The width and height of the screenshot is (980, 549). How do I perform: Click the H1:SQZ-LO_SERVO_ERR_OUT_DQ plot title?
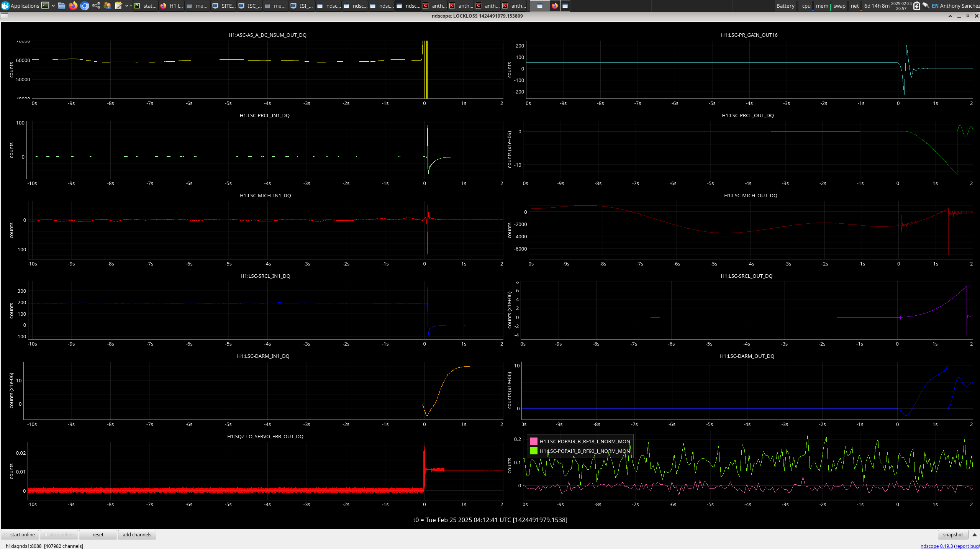tap(265, 436)
